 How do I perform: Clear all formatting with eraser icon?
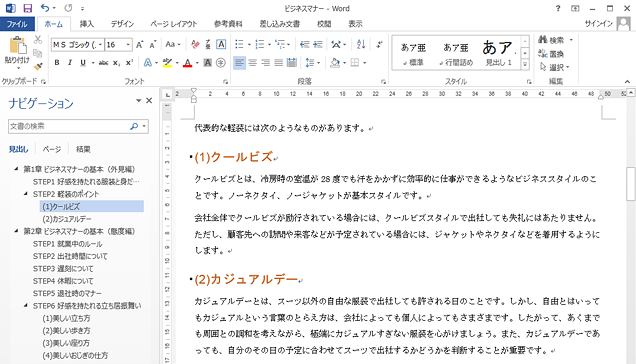pos(195,45)
